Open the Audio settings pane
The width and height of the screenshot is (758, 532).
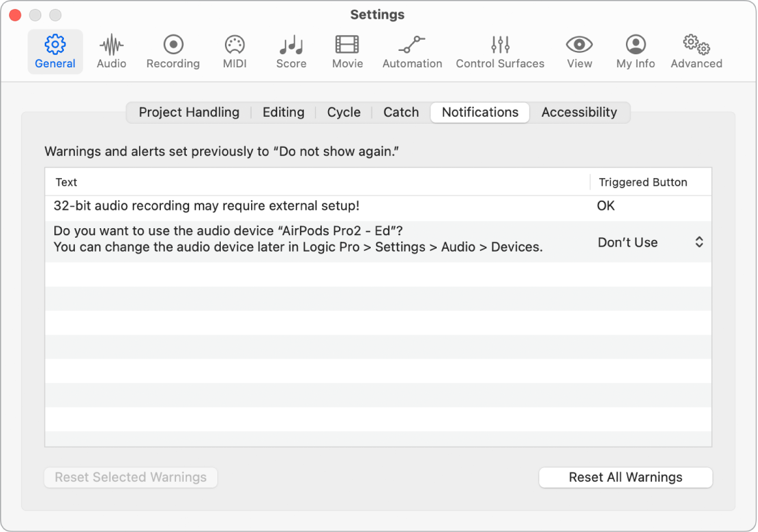click(x=111, y=52)
